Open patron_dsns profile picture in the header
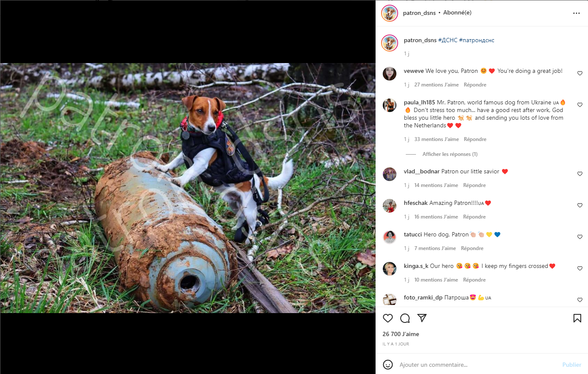This screenshot has width=588, height=374. point(390,13)
